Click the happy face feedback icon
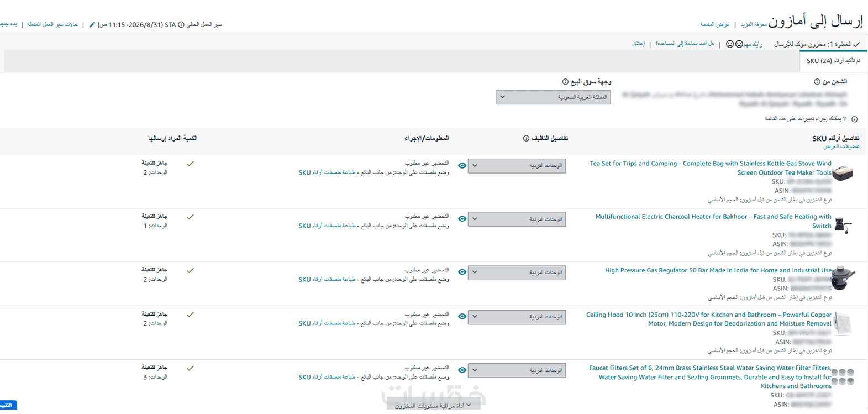This screenshot has width=868, height=414. [739, 44]
